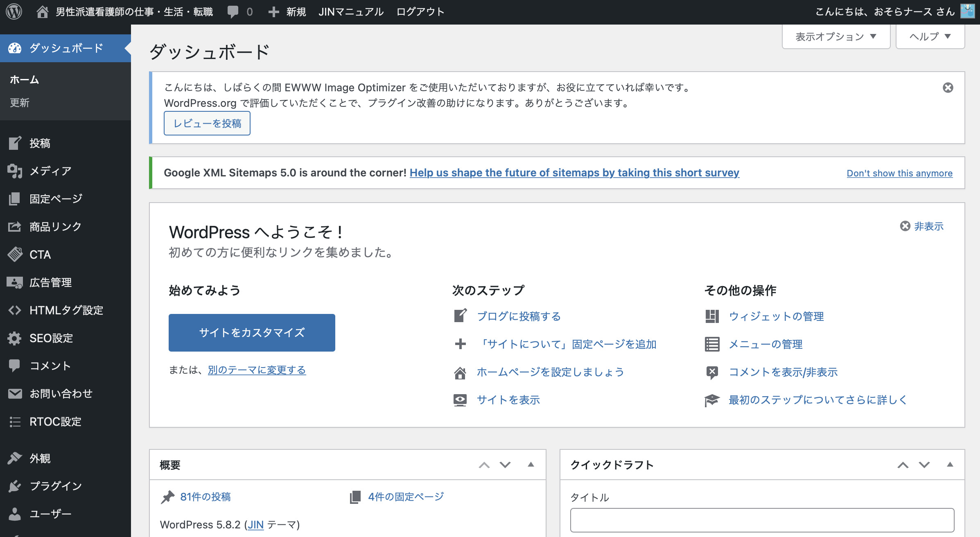Click サイトを表示 link
980x537 pixels.
(x=508, y=400)
